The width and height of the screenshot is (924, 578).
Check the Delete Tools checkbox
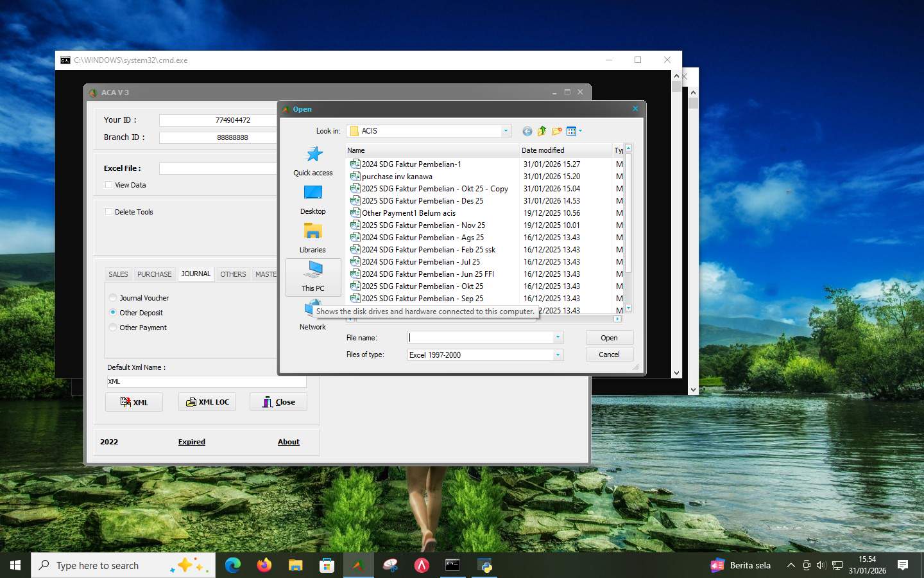(109, 211)
